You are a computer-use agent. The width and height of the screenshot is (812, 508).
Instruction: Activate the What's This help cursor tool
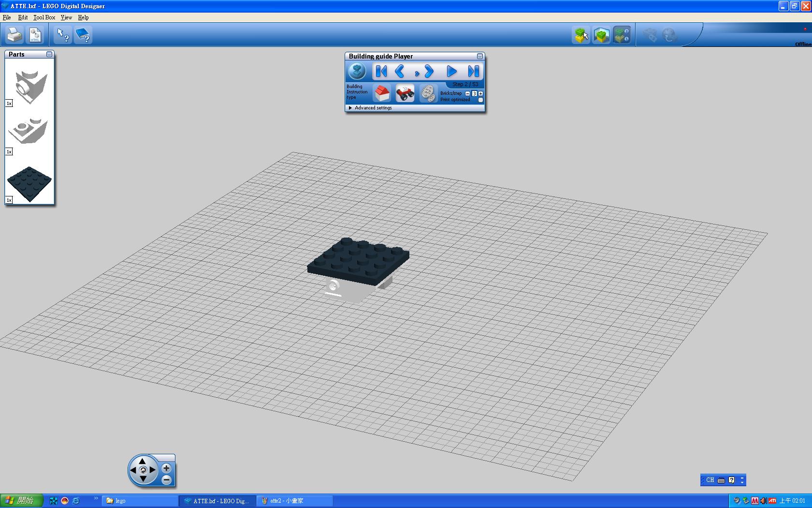click(63, 35)
